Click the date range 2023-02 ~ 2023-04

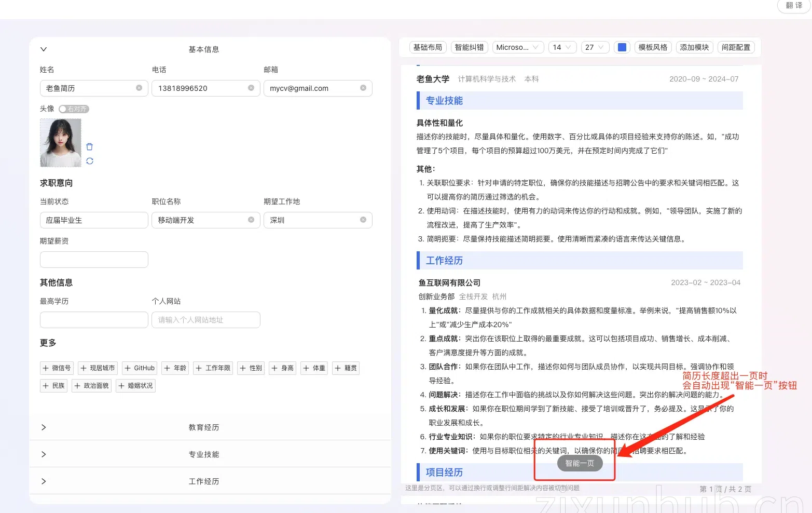click(x=706, y=282)
